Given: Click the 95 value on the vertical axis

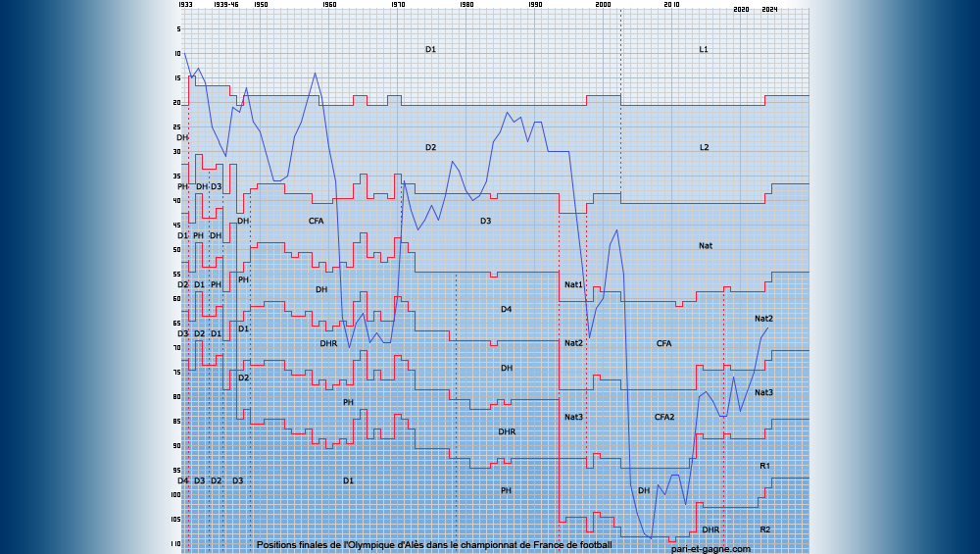Looking at the screenshot, I should pyautogui.click(x=176, y=471).
